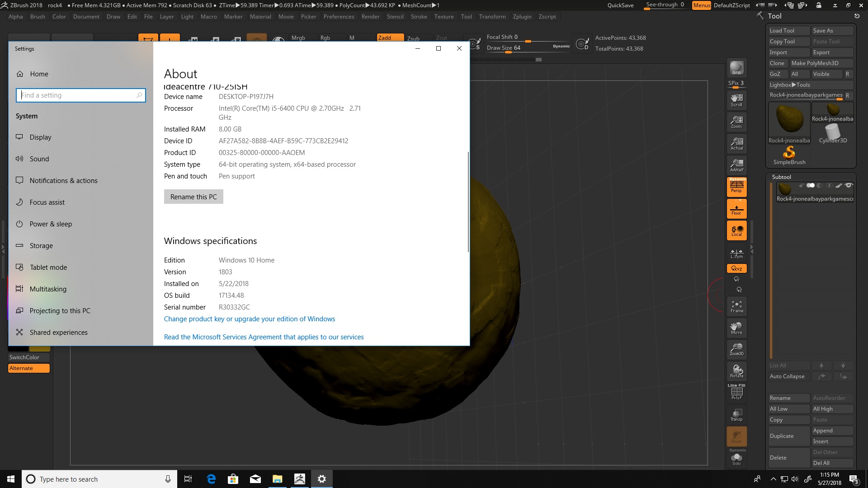868x488 pixels.
Task: Choose the SimpleBrush tool thumbnail
Action: pos(789,155)
